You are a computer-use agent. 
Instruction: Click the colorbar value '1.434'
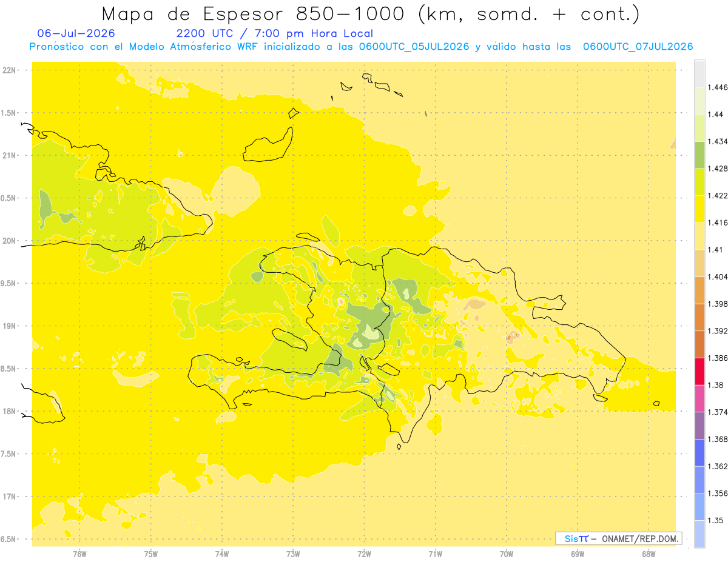[718, 141]
